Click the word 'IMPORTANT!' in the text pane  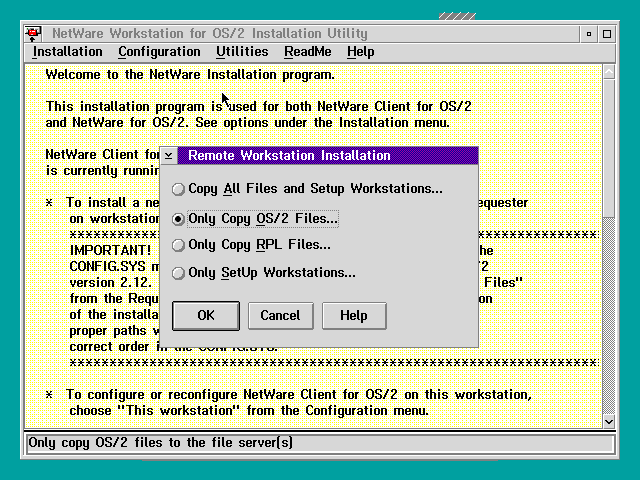click(110, 250)
